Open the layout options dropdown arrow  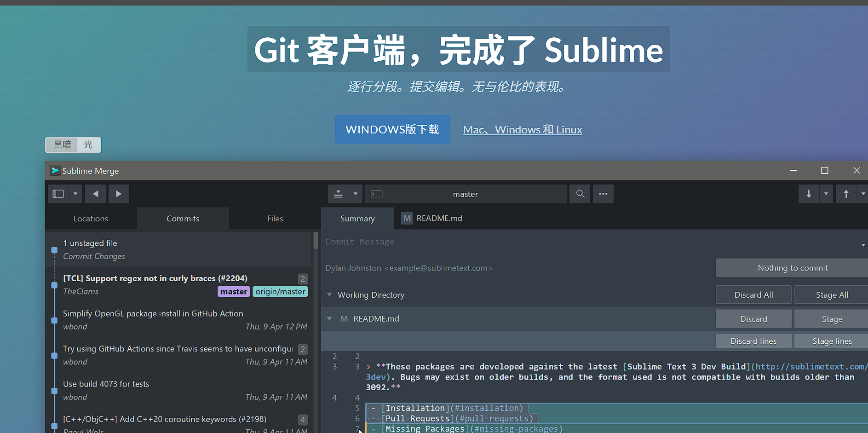(75, 194)
